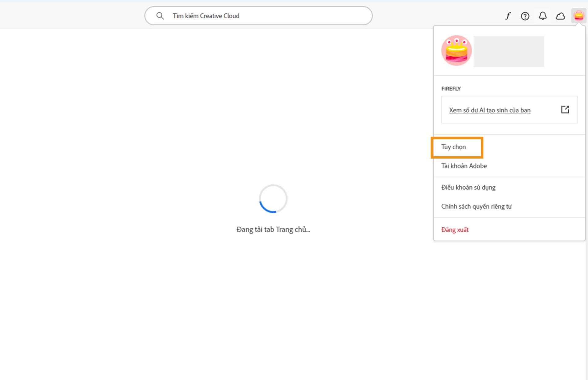Select Tùy chọn from the account menu

coord(454,147)
